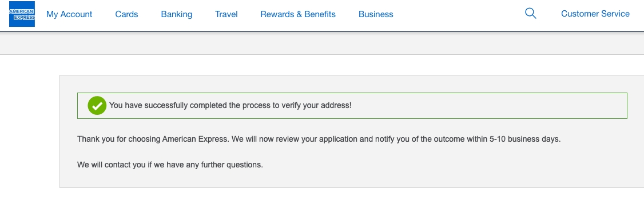644x212 pixels.
Task: Open Rewards & Benefits navigation item
Action: [x=298, y=14]
